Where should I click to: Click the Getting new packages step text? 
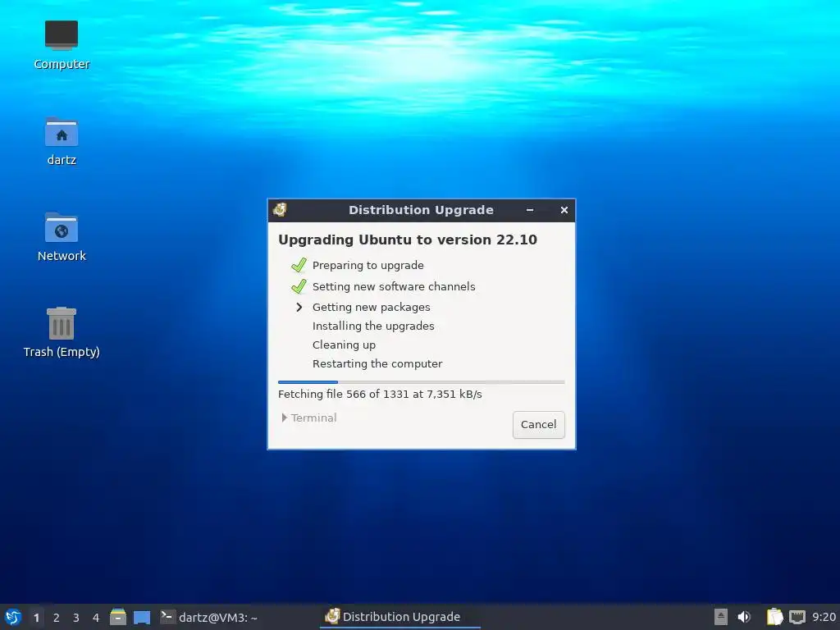tap(372, 307)
